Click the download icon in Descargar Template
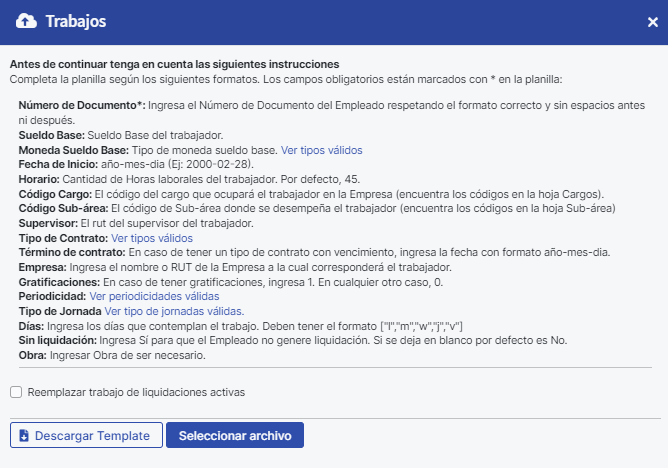This screenshot has width=668, height=468. pyautogui.click(x=24, y=436)
